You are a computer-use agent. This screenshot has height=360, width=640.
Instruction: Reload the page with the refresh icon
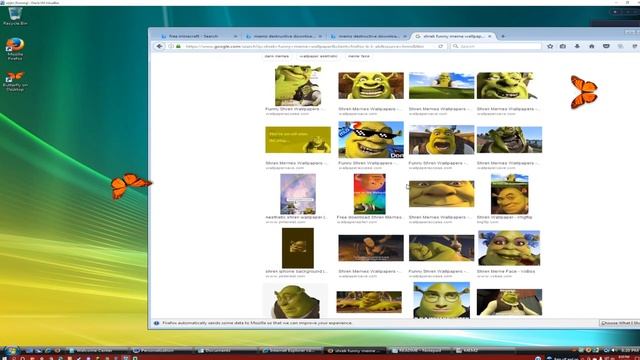(440, 47)
